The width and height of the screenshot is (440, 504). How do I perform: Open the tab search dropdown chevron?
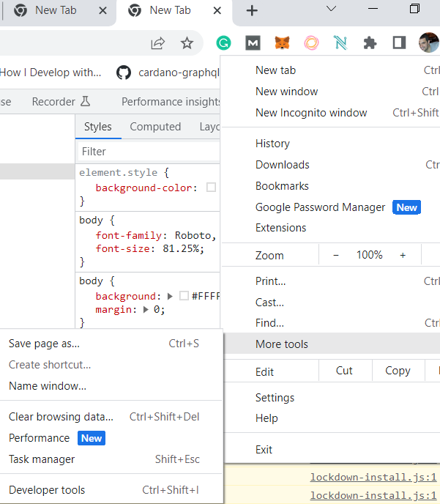click(331, 10)
